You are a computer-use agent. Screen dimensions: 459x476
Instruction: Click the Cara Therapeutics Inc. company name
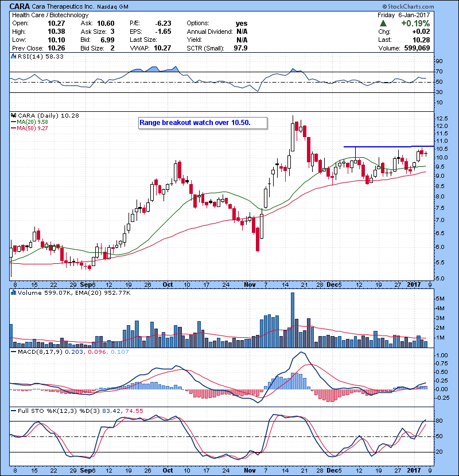63,6
